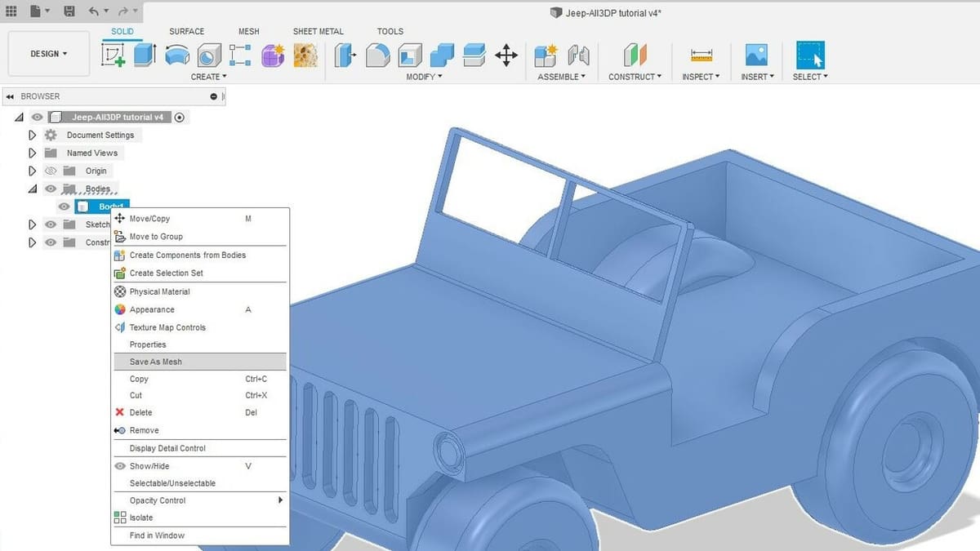The image size is (980, 551).
Task: Choose Physical Material in context menu
Action: pyautogui.click(x=199, y=291)
